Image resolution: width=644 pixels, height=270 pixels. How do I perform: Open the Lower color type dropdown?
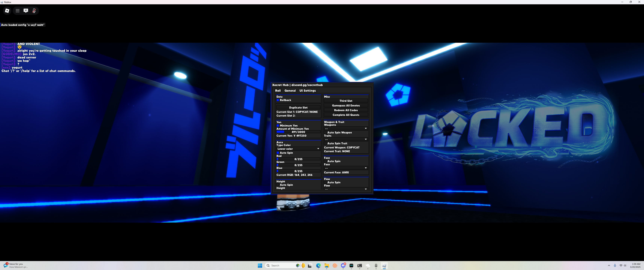[x=298, y=149]
